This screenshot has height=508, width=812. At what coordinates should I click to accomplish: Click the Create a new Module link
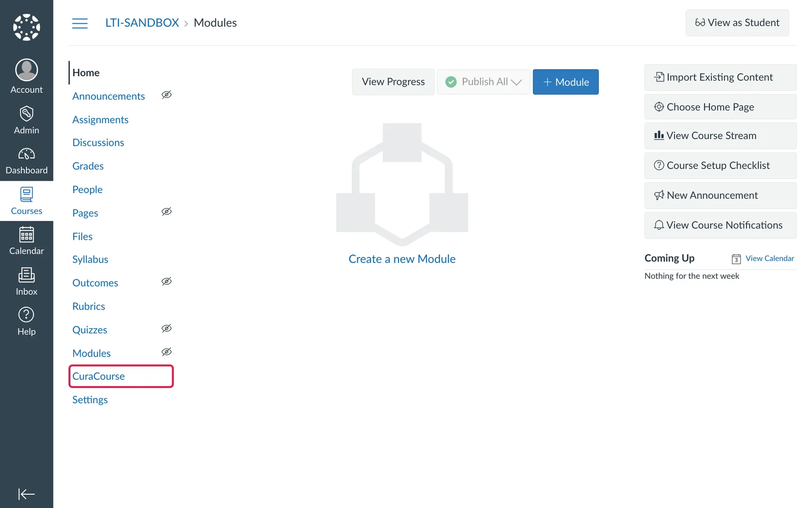[402, 259]
